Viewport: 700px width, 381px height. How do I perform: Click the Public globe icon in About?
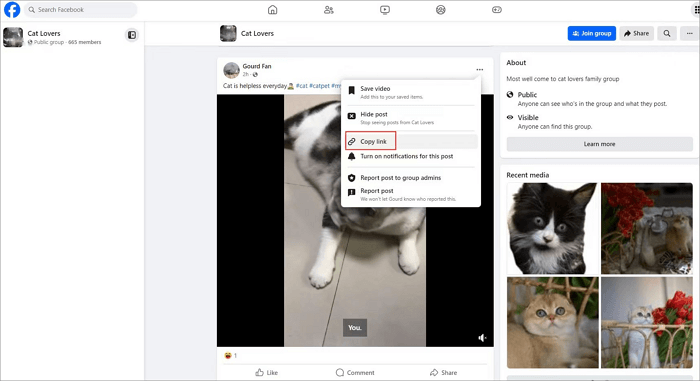pos(510,95)
